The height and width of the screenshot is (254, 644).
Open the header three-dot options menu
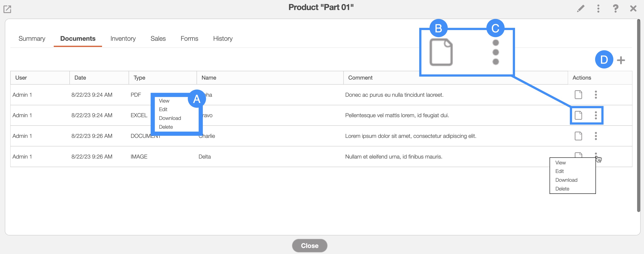point(598,9)
